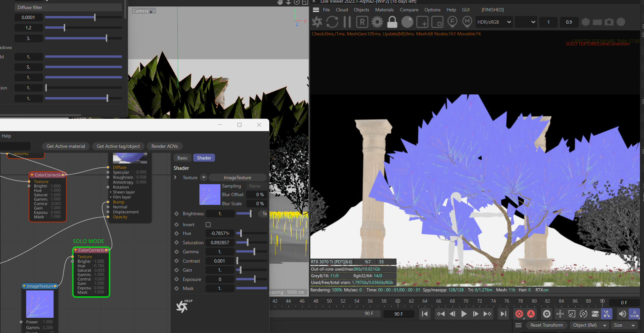Select the render region plus icon

click(x=422, y=22)
